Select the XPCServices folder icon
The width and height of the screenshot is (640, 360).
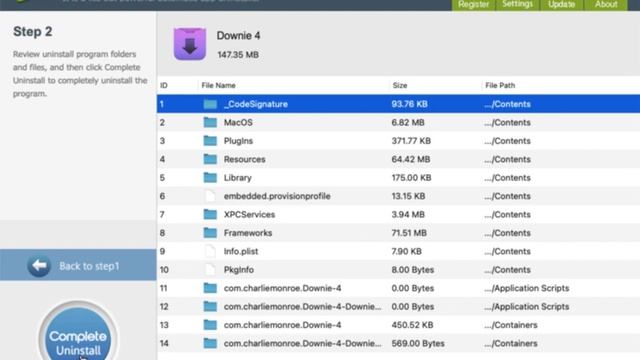point(210,214)
